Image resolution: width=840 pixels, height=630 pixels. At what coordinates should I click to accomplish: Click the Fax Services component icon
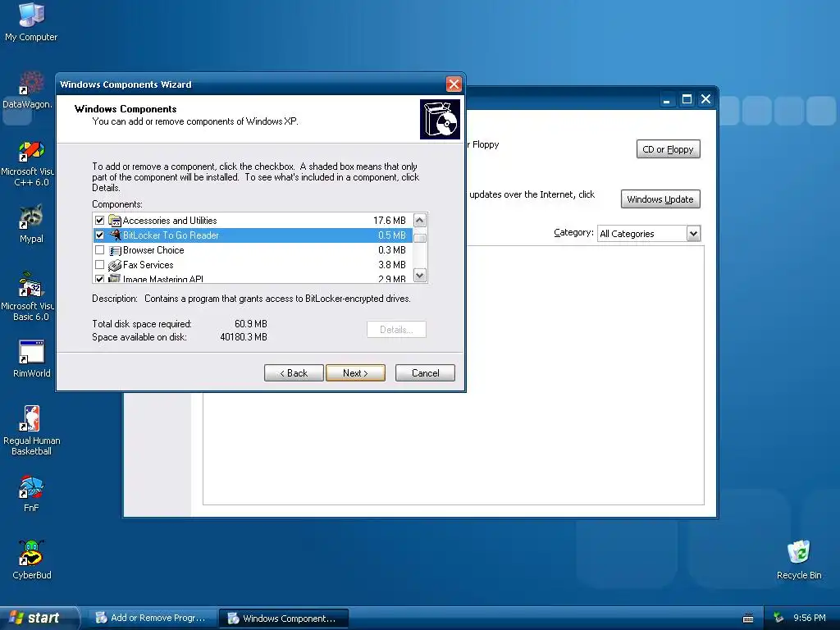(x=115, y=265)
